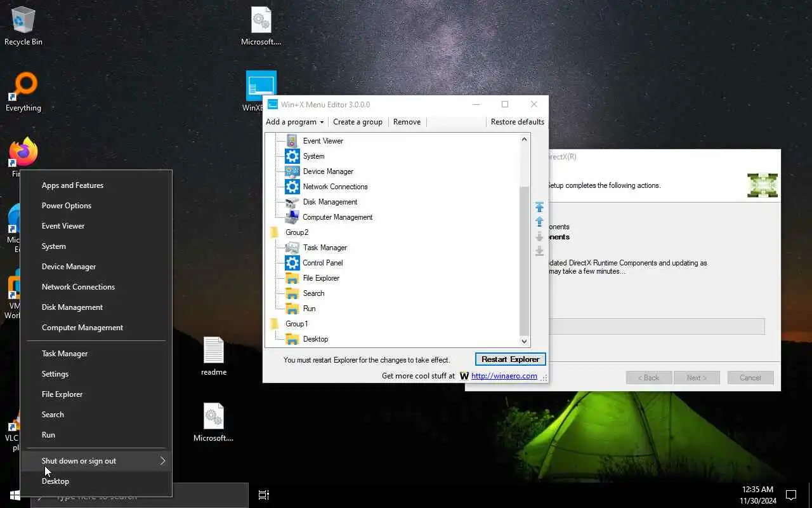Click the Desktop folder icon in editor tree
The width and height of the screenshot is (812, 508).
292,339
